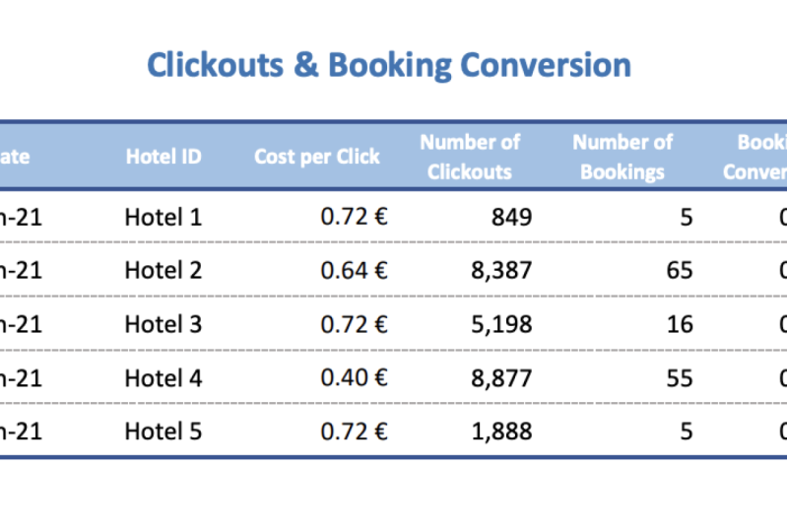Select the 5,198 clickouts cell

click(501, 324)
